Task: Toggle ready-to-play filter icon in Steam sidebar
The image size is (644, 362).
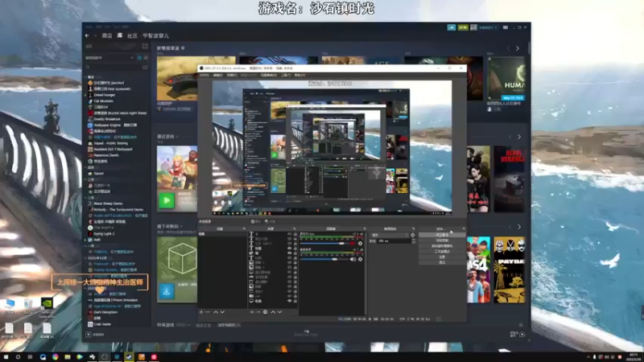Action: pyautogui.click(x=146, y=58)
